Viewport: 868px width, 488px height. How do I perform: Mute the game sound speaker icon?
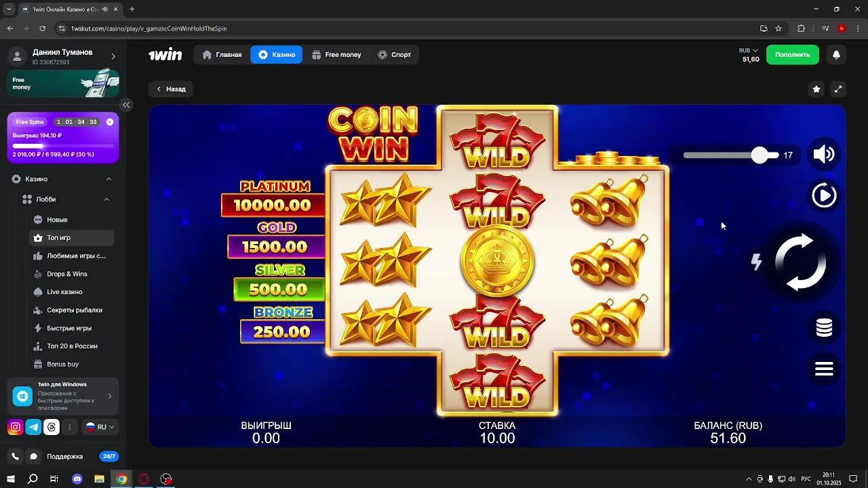point(824,155)
